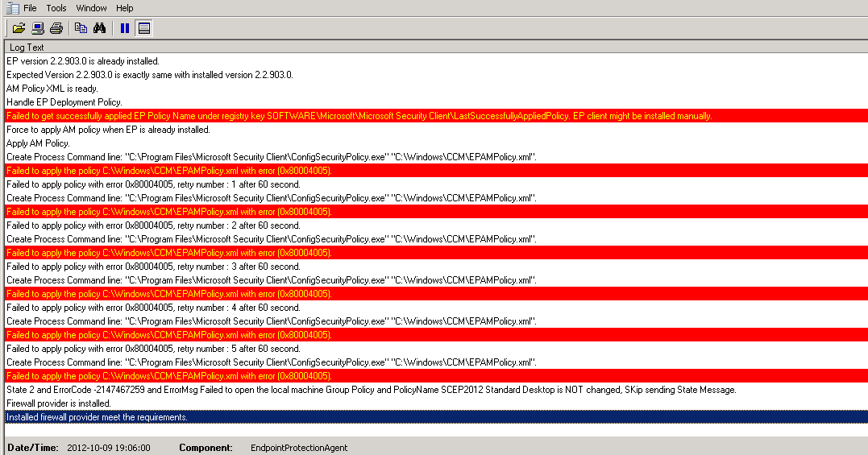The image size is (868, 455).
Task: Click the Open log file toolbar icon
Action: click(19, 28)
